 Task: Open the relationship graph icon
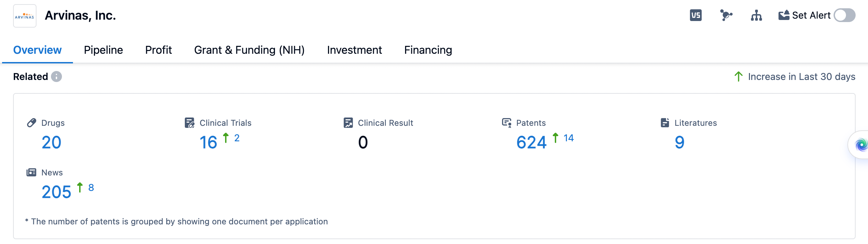coord(726,16)
